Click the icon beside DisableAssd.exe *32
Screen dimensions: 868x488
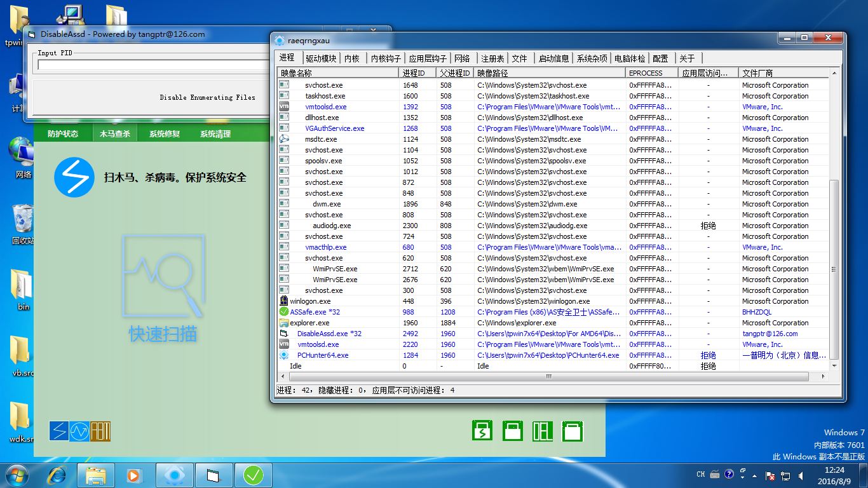point(284,334)
